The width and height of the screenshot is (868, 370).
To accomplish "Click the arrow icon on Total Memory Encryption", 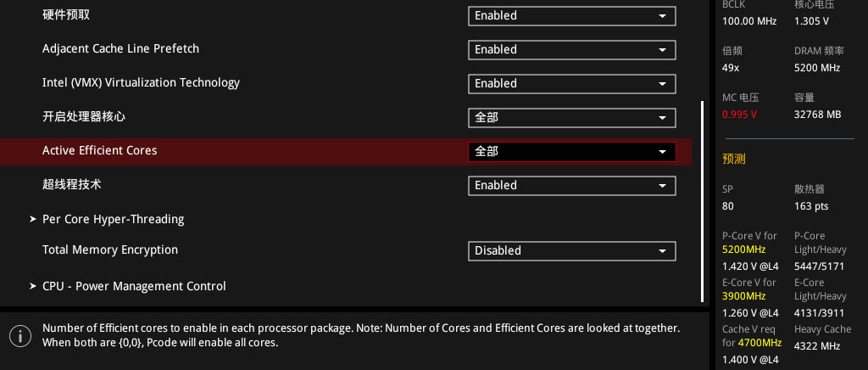I will pos(662,251).
